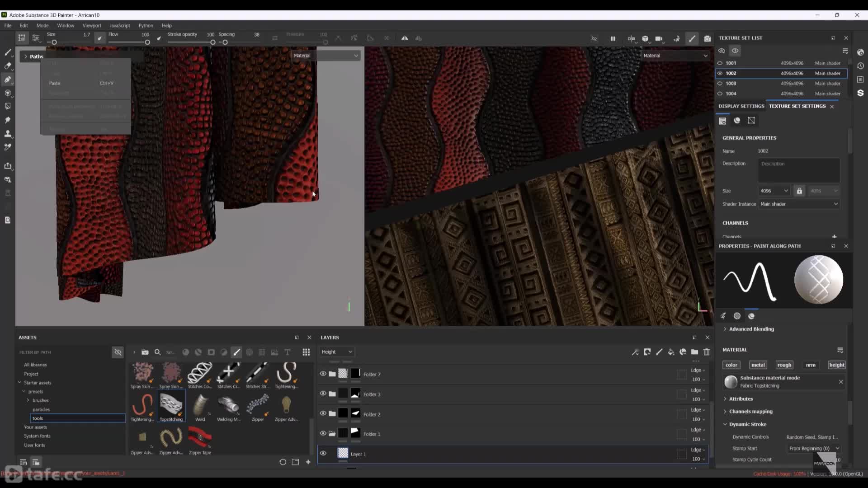Click the refresh icon in Assets footer
Image resolution: width=868 pixels, height=488 pixels.
click(x=283, y=462)
